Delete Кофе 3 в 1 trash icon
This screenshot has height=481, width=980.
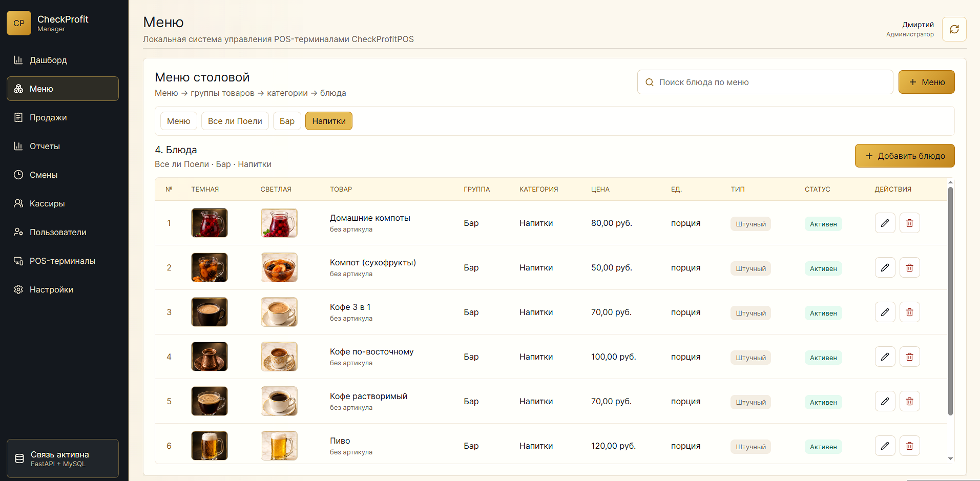pyautogui.click(x=909, y=312)
